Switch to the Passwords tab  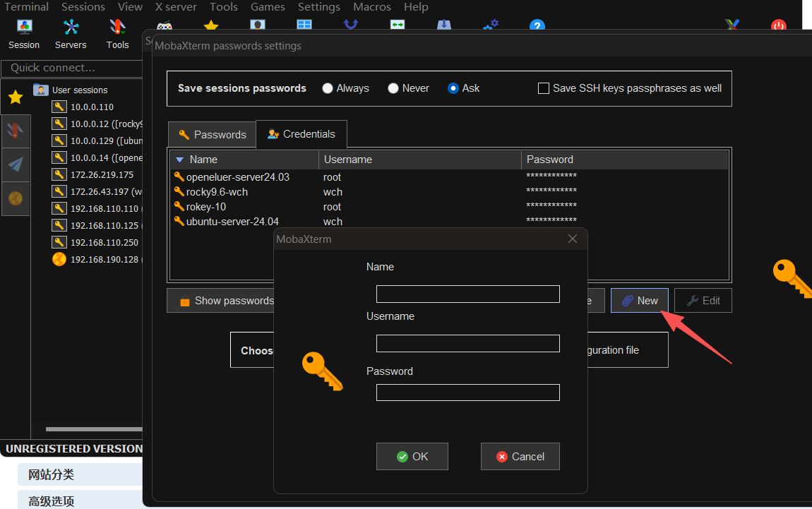coord(213,135)
